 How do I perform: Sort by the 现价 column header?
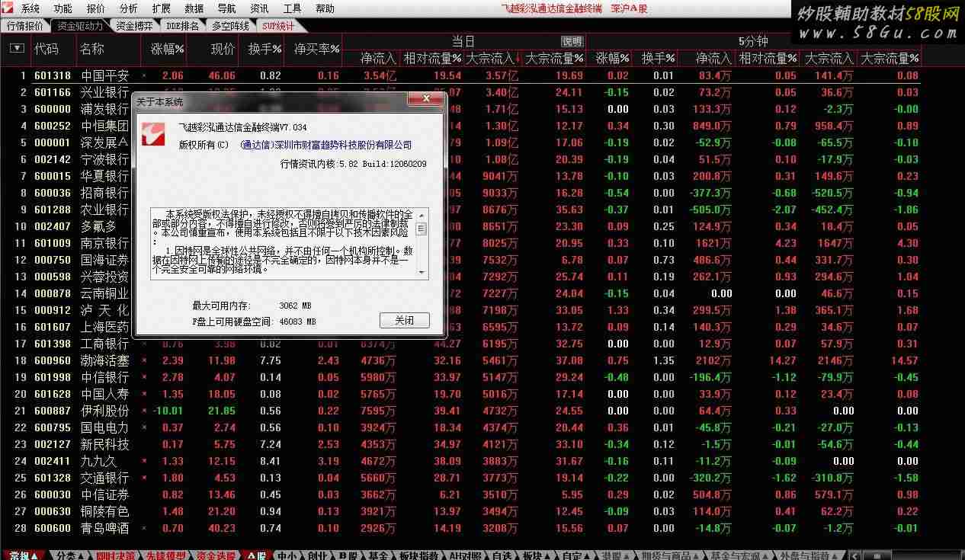tap(223, 49)
